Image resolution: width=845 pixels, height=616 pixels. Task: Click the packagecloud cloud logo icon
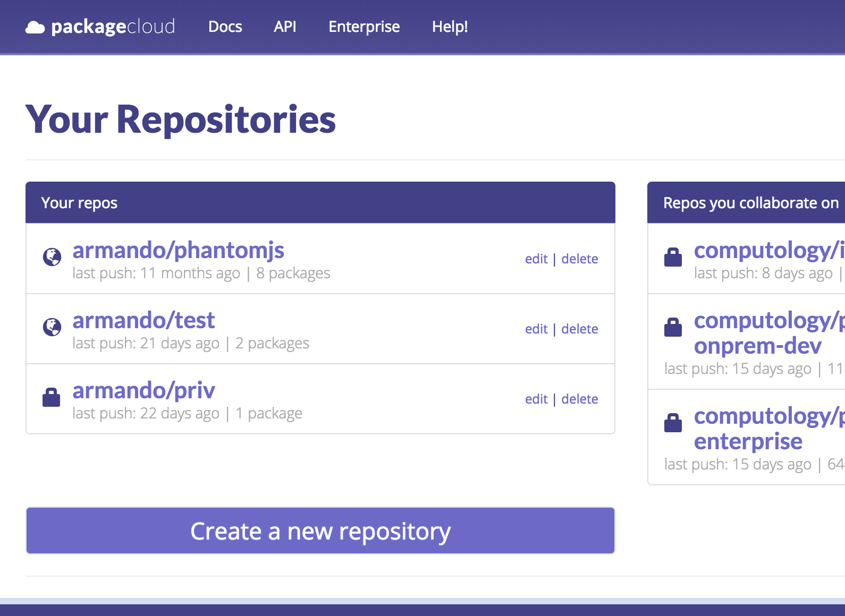coord(35,27)
